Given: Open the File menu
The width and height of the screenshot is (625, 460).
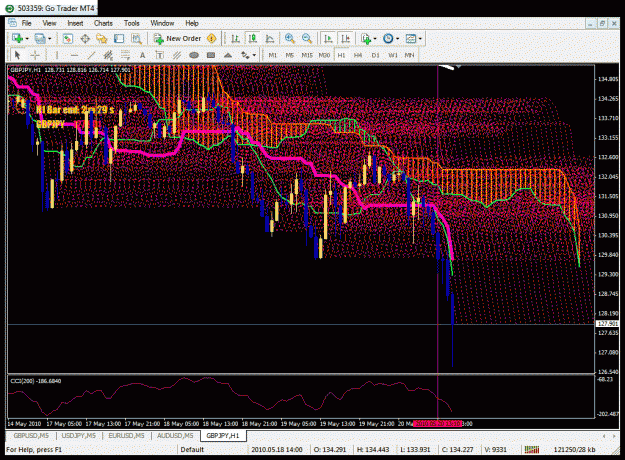Looking at the screenshot, I should click(26, 23).
